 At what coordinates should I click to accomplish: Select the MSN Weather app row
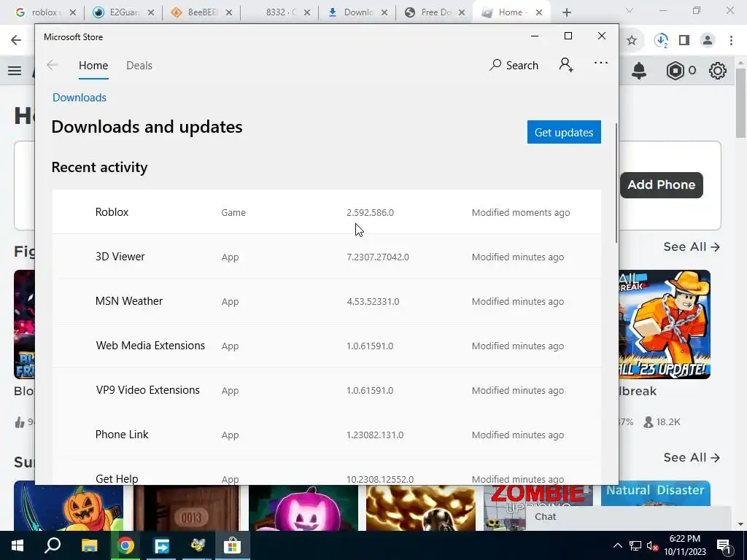[x=326, y=301]
